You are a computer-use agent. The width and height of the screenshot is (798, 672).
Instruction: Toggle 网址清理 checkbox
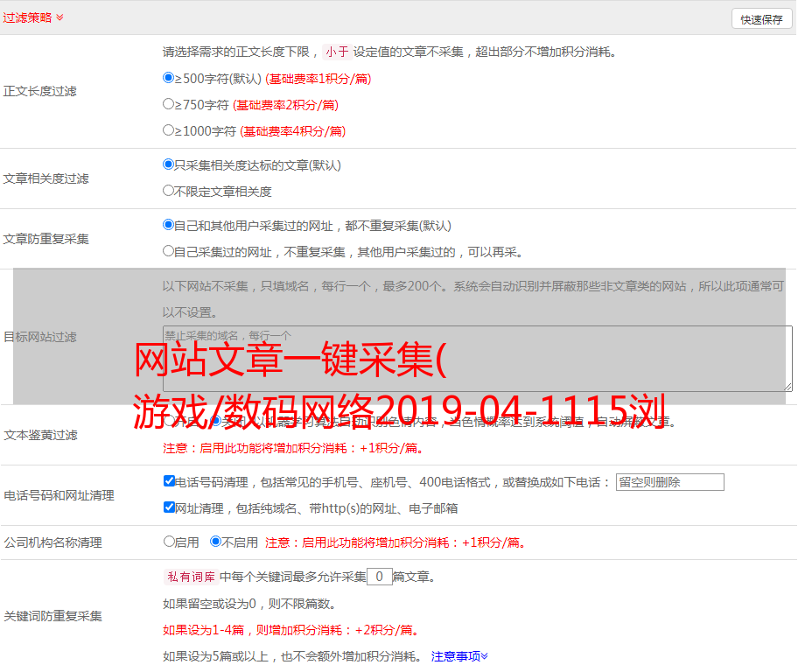click(x=169, y=507)
